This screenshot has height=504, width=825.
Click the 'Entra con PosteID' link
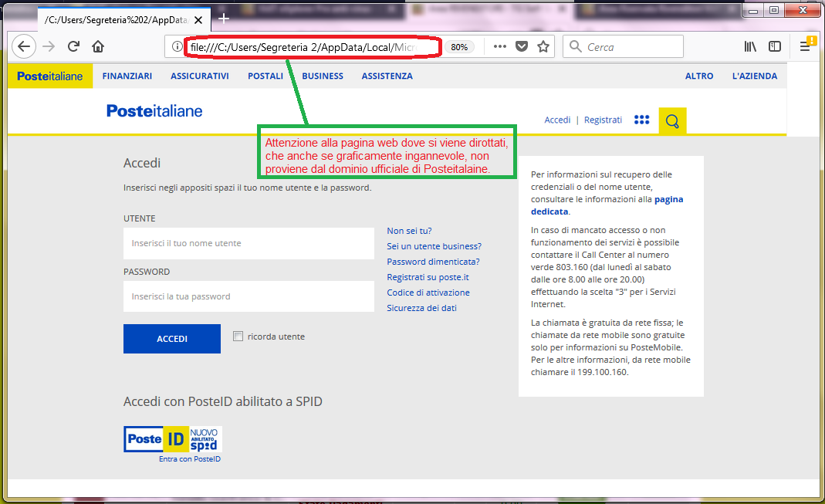(190, 459)
